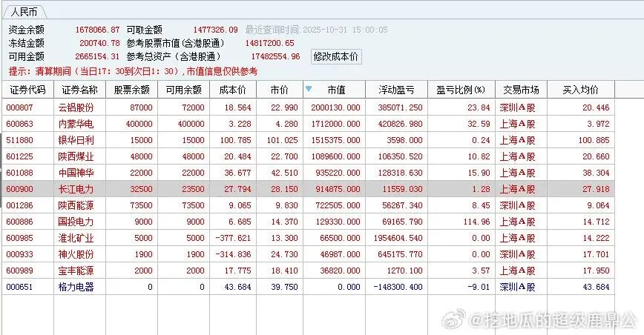Click 格力电器 floating loss -148300.400
The height and width of the screenshot is (335, 644).
coord(398,287)
